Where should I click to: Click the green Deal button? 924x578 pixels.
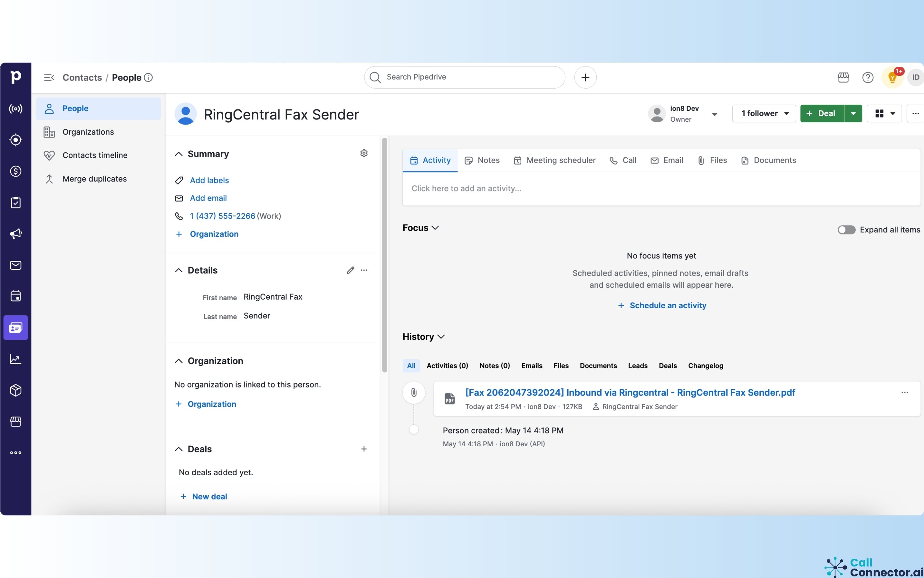click(x=822, y=114)
